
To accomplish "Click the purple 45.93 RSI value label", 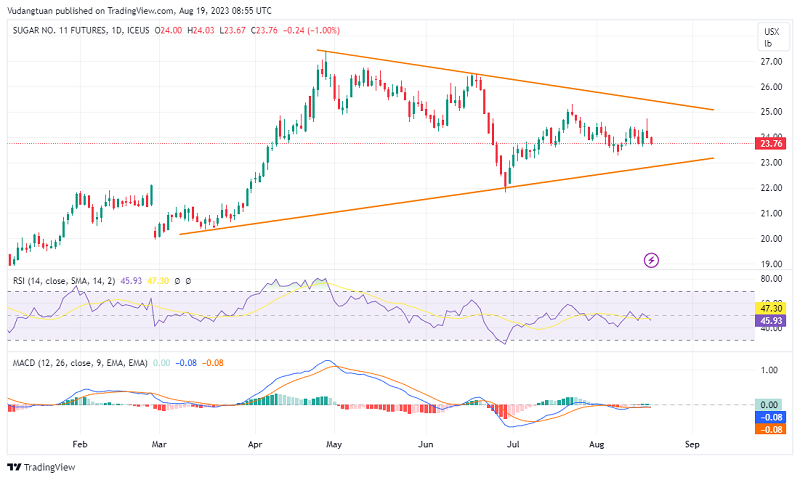I will [x=772, y=321].
